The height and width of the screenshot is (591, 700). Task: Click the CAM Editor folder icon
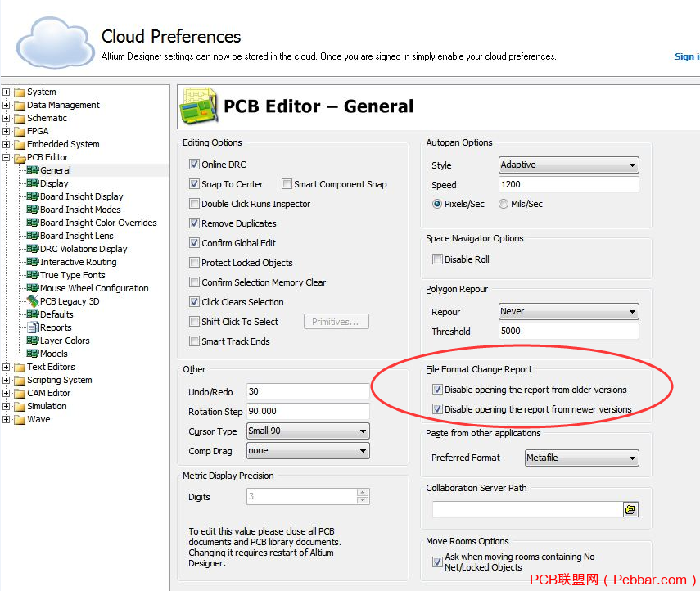point(20,394)
